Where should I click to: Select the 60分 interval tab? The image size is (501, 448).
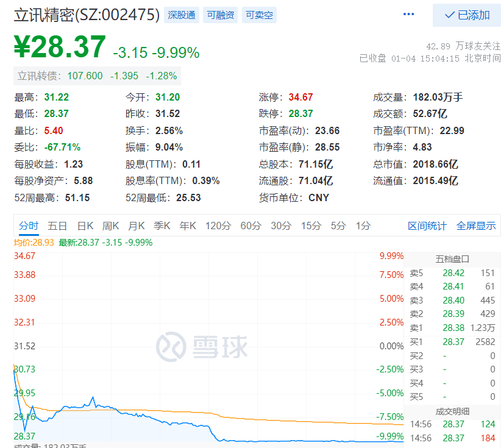pyautogui.click(x=250, y=226)
